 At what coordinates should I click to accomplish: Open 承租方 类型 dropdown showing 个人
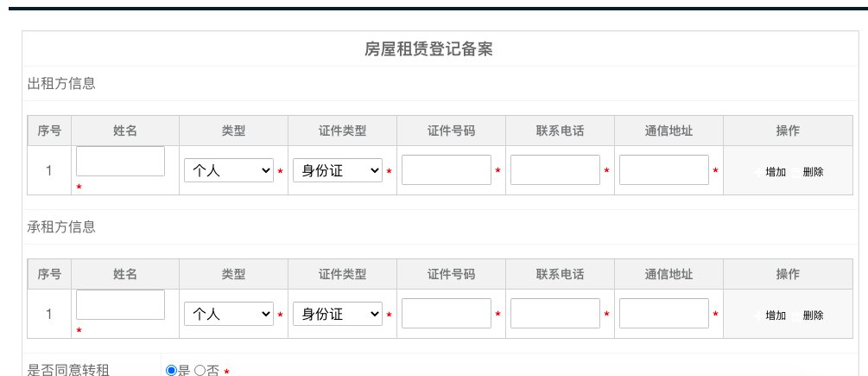tap(229, 314)
